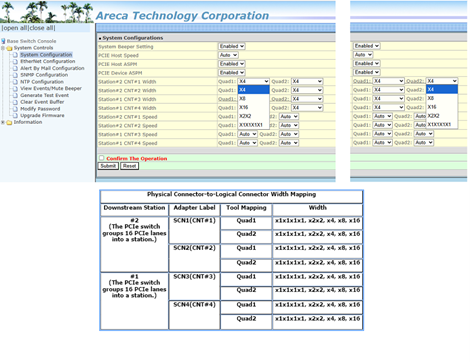The height and width of the screenshot is (362, 470).
Task: Choose highlighted X4 in the open Quad1 list
Action: (x=253, y=90)
